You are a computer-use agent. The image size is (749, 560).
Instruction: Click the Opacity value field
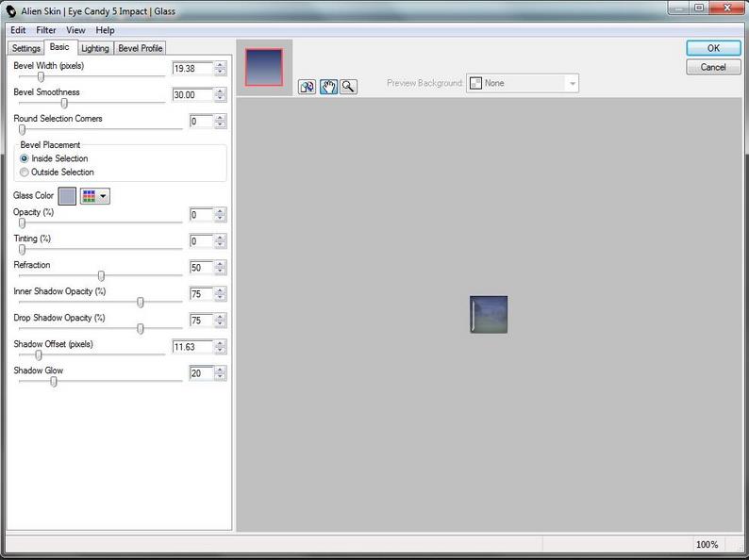click(x=201, y=215)
